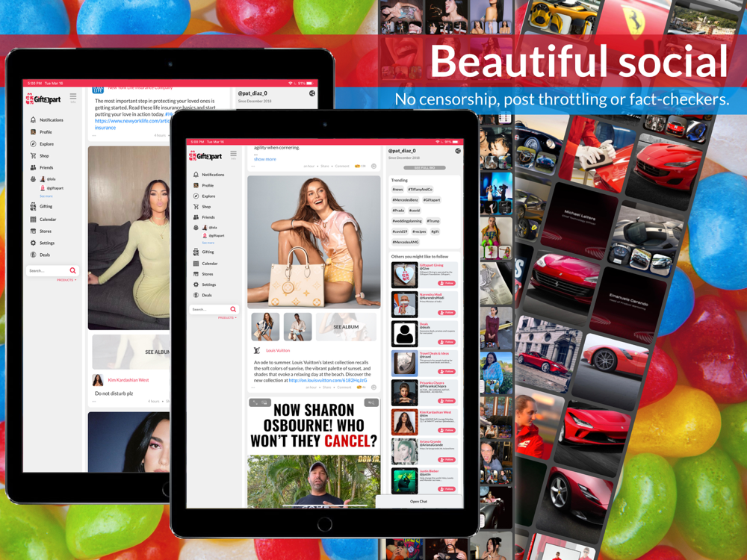Expand 'See more' accounts on front iPad
Viewport: 747px width, 560px height.
(x=208, y=243)
